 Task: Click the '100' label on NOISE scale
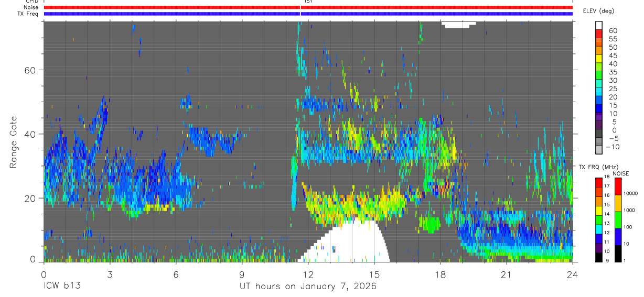point(629,227)
